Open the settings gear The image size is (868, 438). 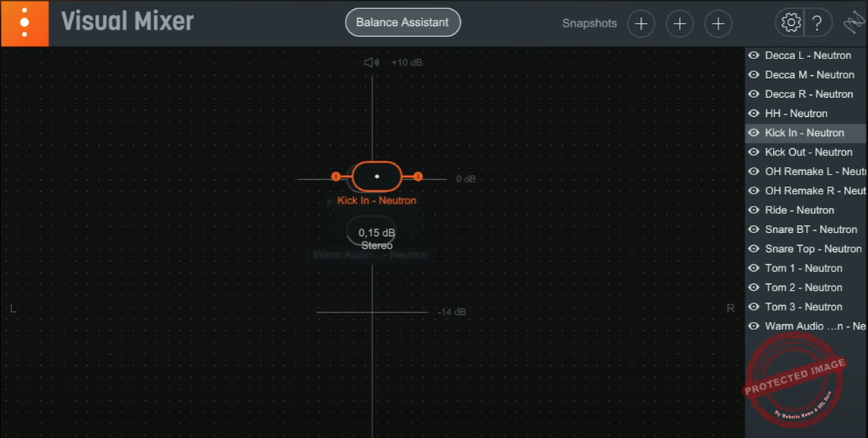tap(791, 23)
